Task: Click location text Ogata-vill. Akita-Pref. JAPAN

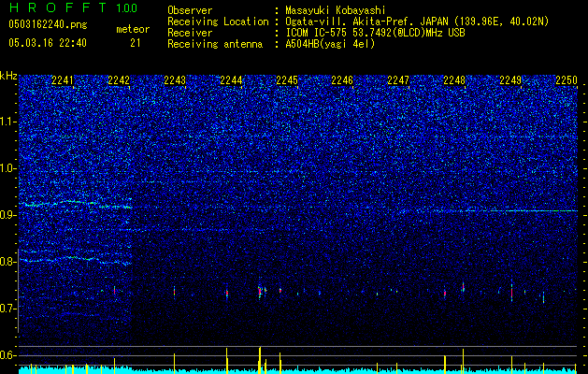Action: [366, 22]
